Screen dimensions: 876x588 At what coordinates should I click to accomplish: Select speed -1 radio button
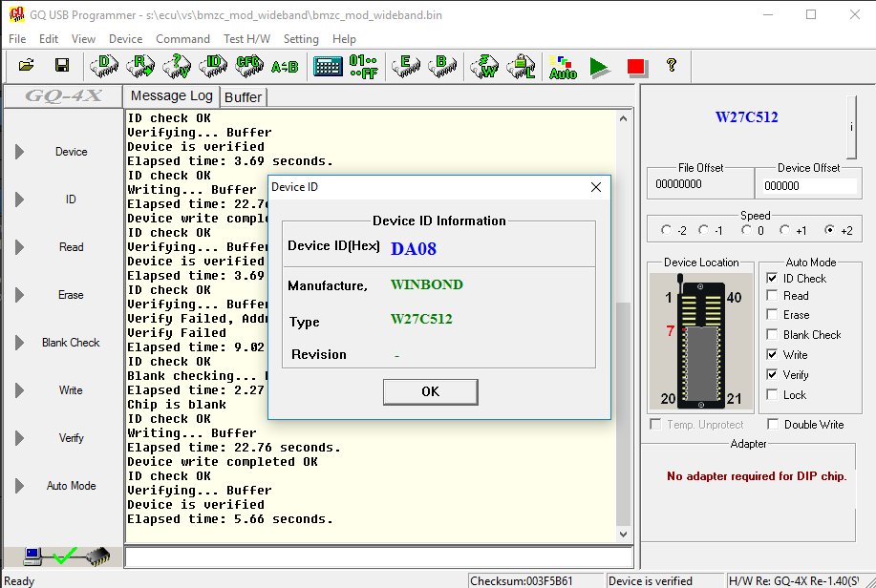point(704,230)
